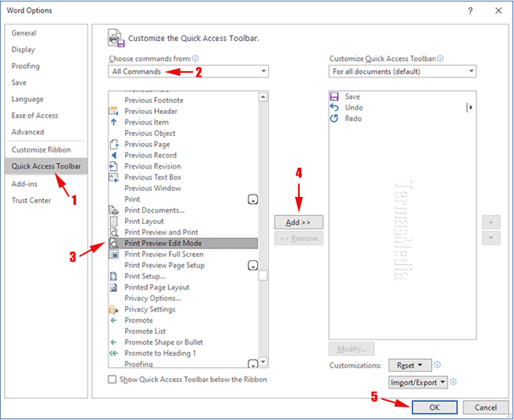
Task: Click the commands list scroll-up arrow
Action: pyautogui.click(x=263, y=96)
